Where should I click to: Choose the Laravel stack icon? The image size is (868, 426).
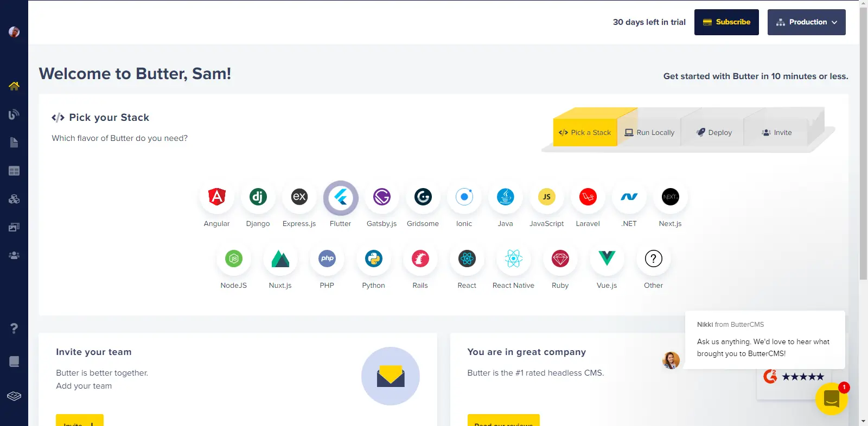click(x=588, y=197)
